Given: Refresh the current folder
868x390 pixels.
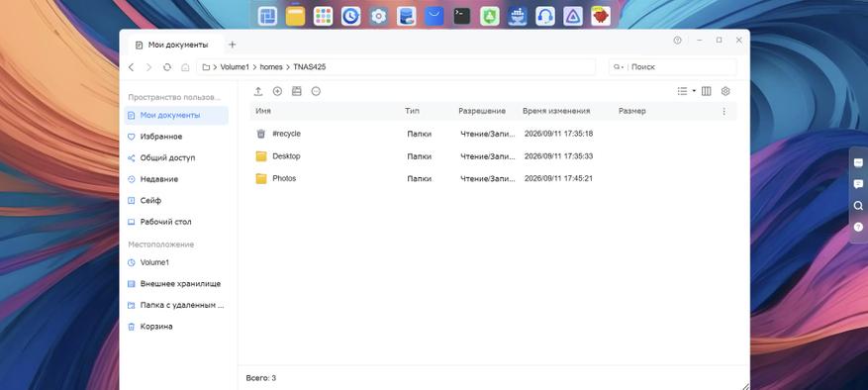Looking at the screenshot, I should coord(166,67).
